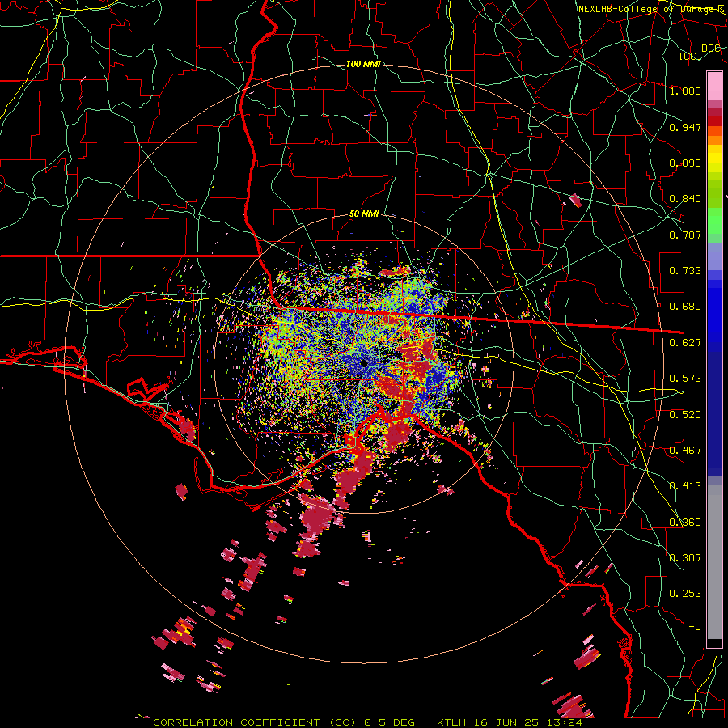Click the TH label on the scale
This screenshot has height=728, width=728.
pos(695,630)
